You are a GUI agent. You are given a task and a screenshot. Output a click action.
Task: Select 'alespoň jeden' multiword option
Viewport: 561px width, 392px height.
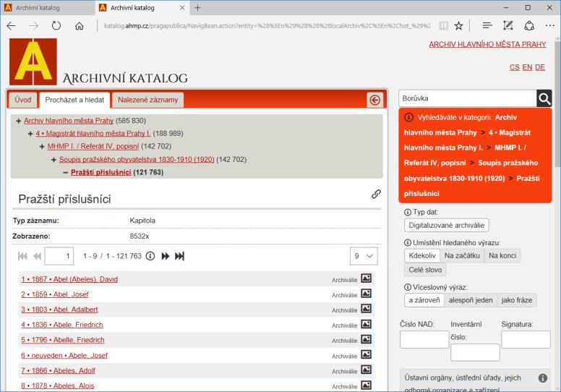click(x=471, y=300)
